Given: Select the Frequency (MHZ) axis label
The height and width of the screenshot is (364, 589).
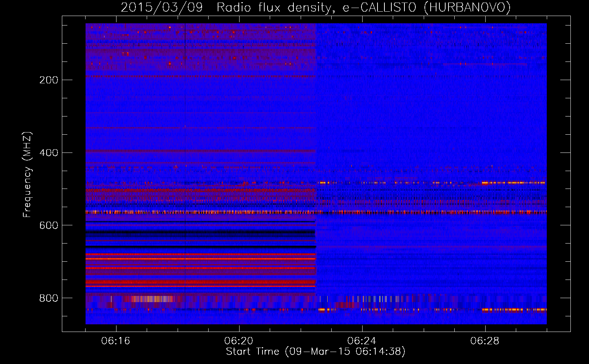Looking at the screenshot, I should pos(27,175).
